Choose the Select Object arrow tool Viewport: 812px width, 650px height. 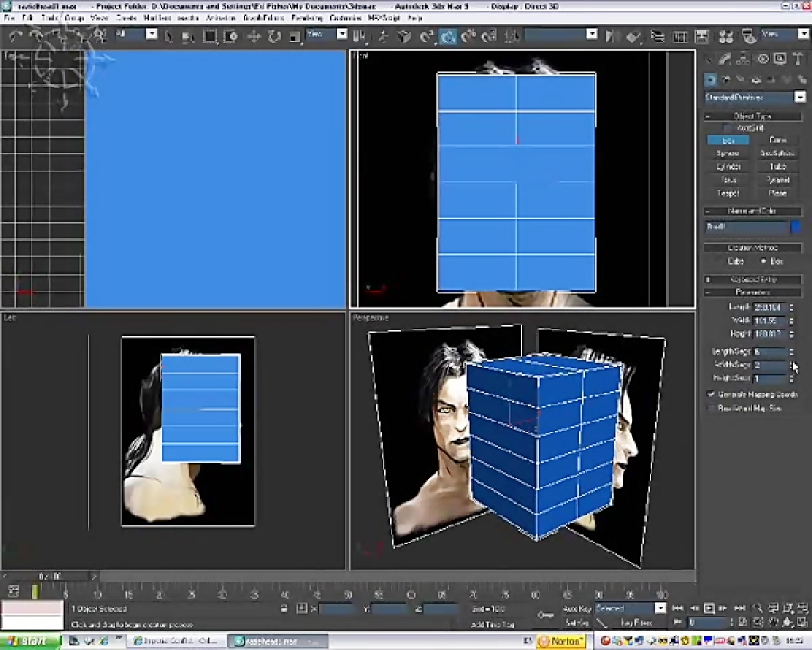pyautogui.click(x=168, y=36)
